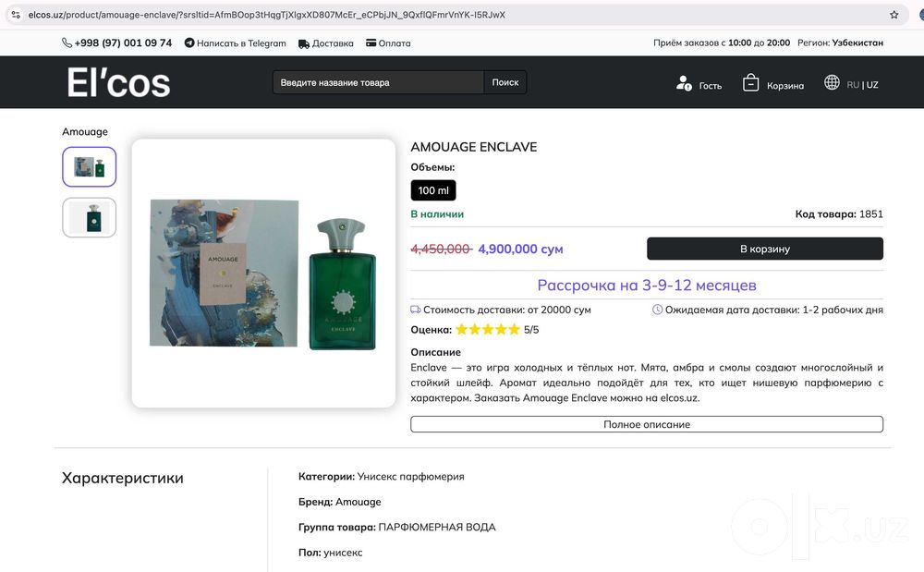Click the payment card icon
The width and height of the screenshot is (924, 572).
click(371, 43)
